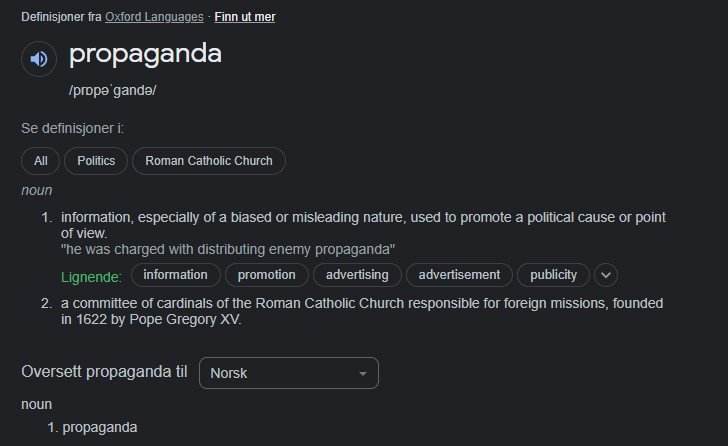Click the synonym chip promotion
This screenshot has width=728, height=446.
tap(266, 275)
